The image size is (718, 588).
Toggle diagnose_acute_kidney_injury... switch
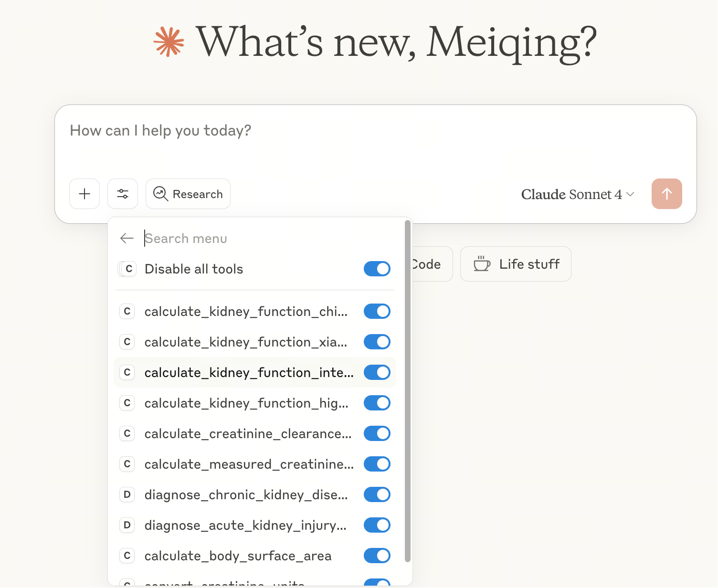(x=377, y=525)
